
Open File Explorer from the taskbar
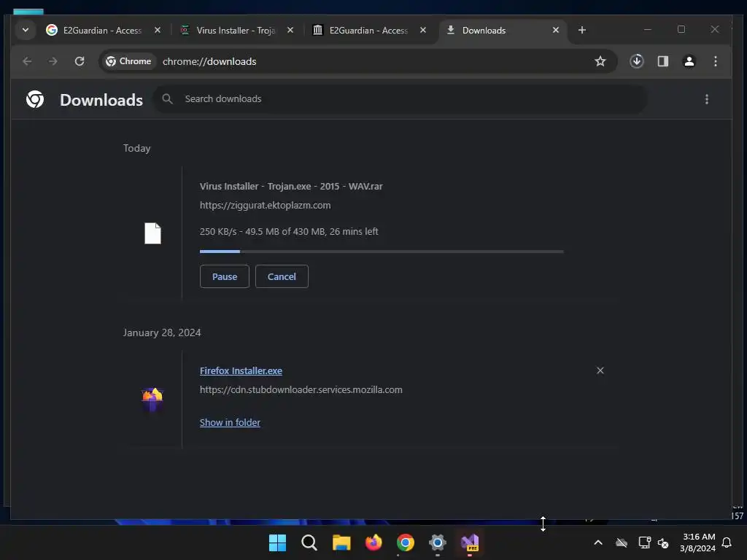click(x=341, y=542)
